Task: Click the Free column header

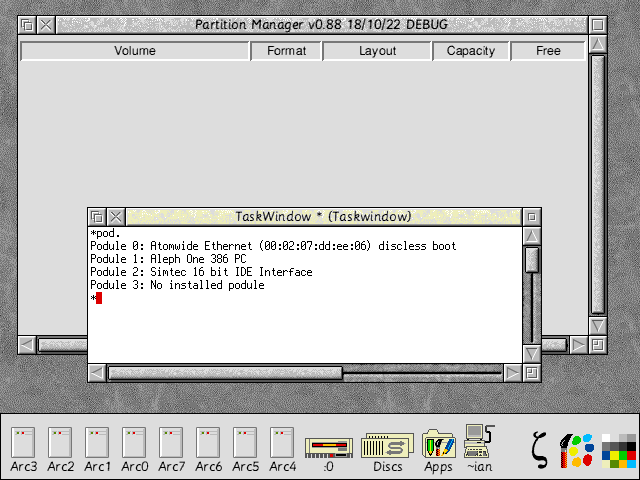Action: [548, 51]
